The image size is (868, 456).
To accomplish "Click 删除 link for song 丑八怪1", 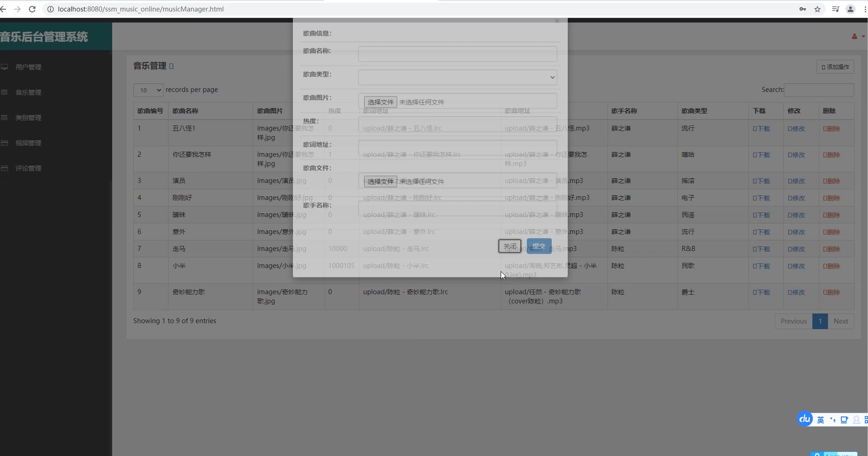I will point(831,129).
